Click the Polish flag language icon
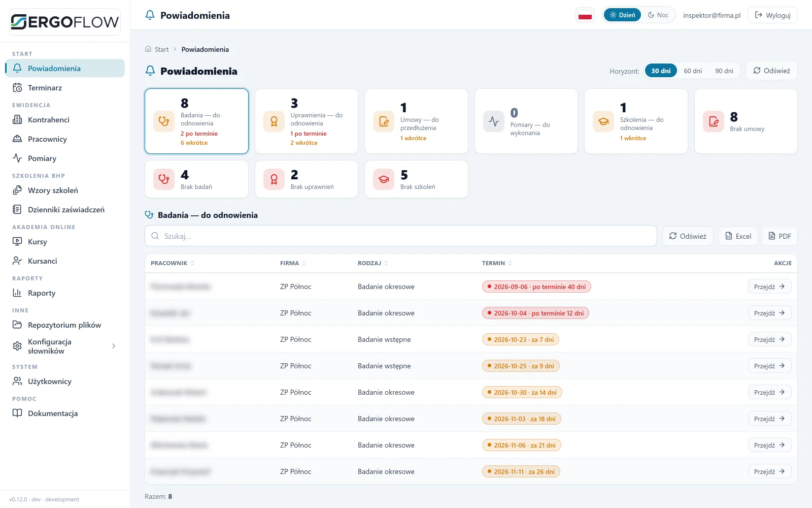This screenshot has height=508, width=812. [x=585, y=15]
